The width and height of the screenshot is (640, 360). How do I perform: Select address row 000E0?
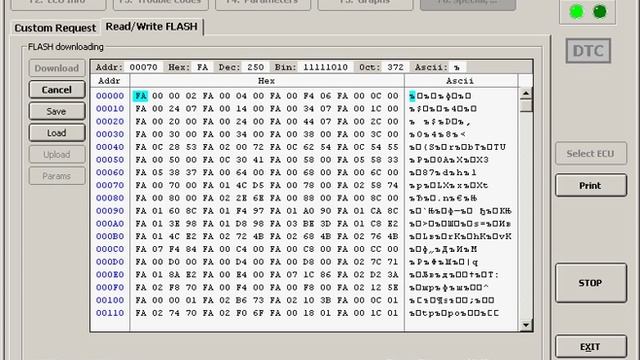110,275
